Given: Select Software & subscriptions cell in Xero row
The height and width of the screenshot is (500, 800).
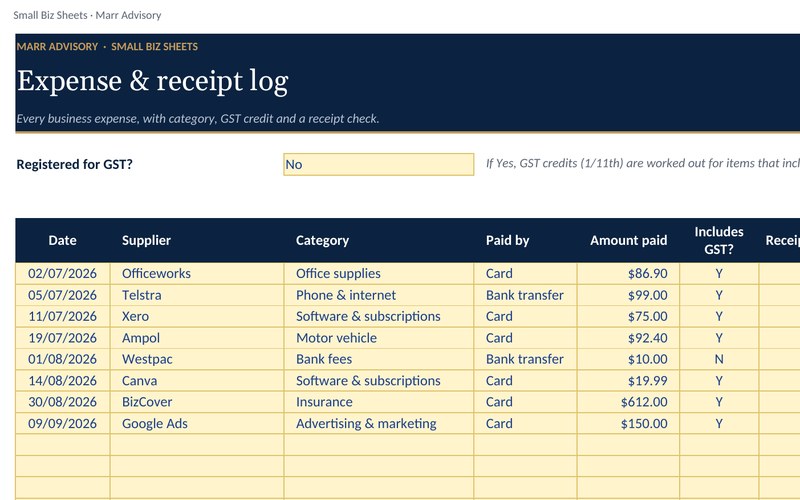Looking at the screenshot, I should 379,316.
